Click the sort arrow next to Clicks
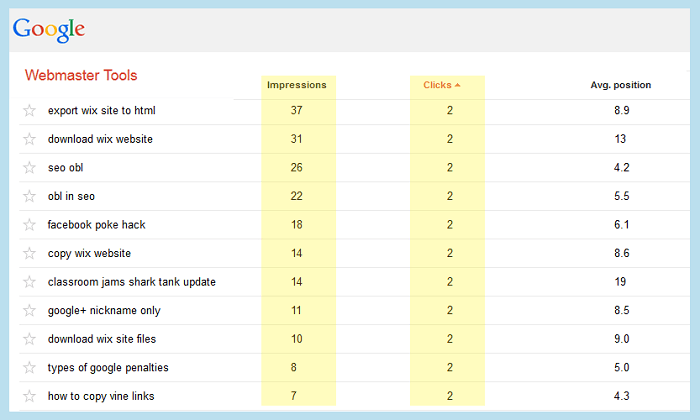This screenshot has width=700, height=420. click(x=458, y=85)
